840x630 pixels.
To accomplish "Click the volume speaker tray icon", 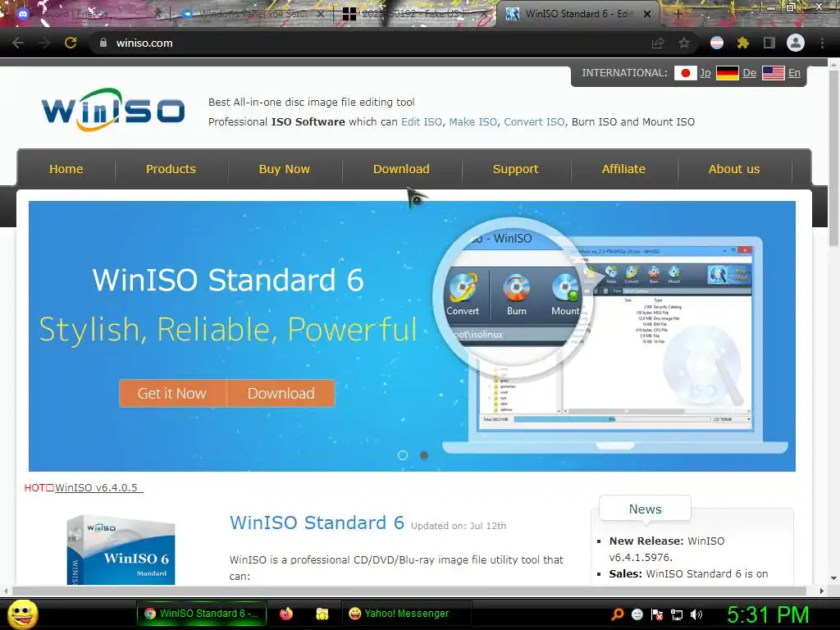I will tap(696, 614).
